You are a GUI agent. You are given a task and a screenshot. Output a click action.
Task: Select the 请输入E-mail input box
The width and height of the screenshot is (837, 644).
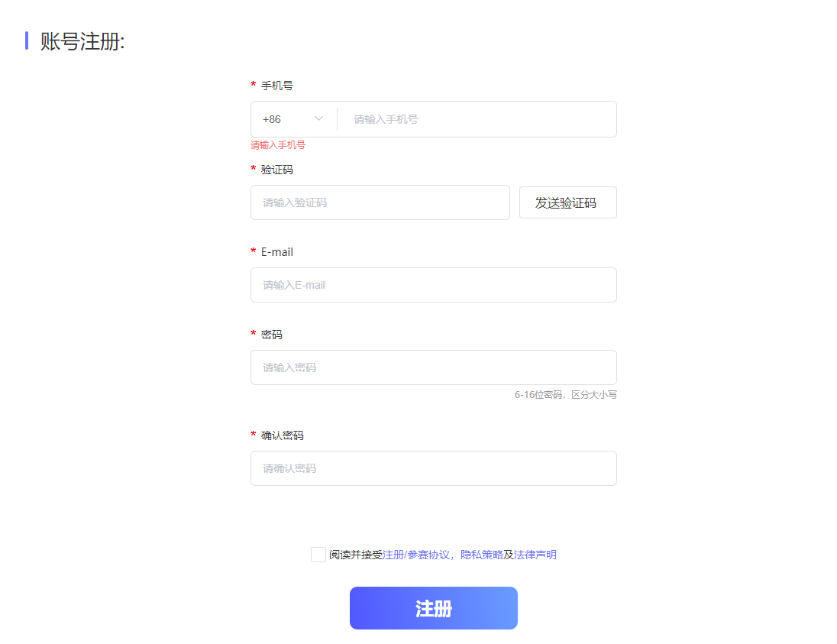pos(434,285)
